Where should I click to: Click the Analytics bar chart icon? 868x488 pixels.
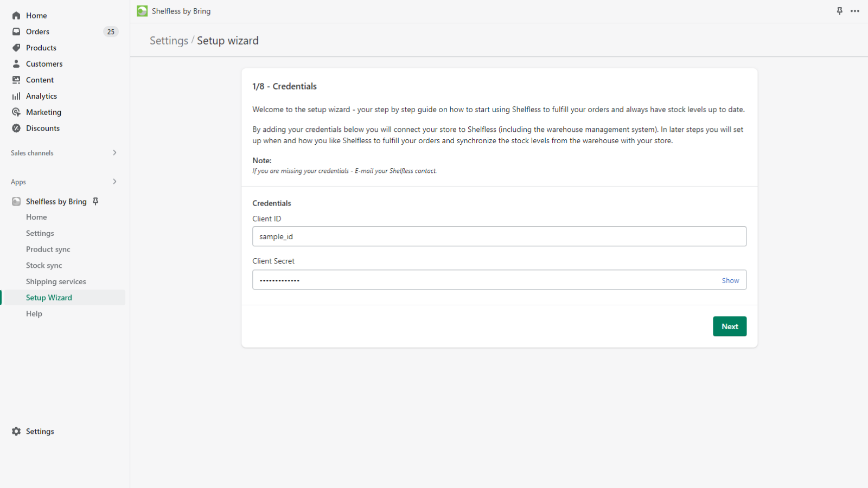pos(16,96)
